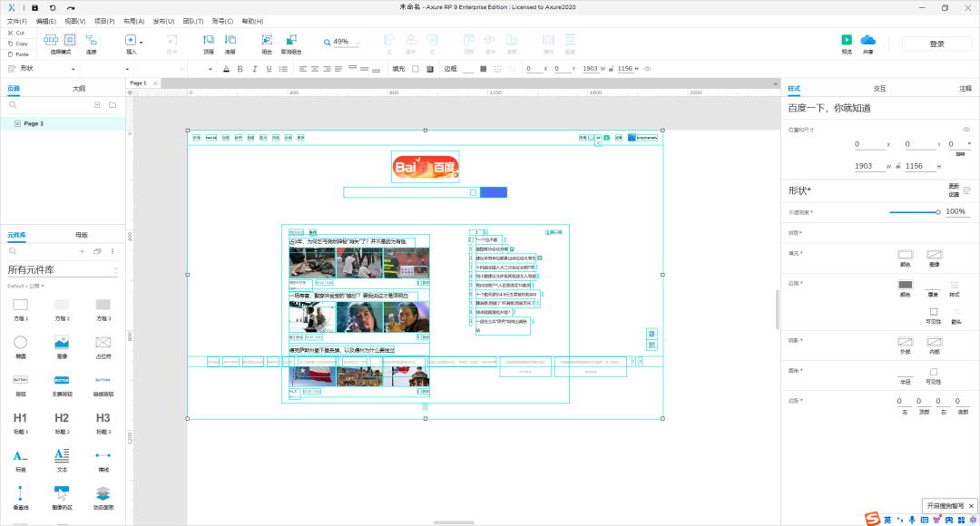Toggle aspect ratio lock in Style panel
Viewport: 980px width, 526px height.
[898, 166]
